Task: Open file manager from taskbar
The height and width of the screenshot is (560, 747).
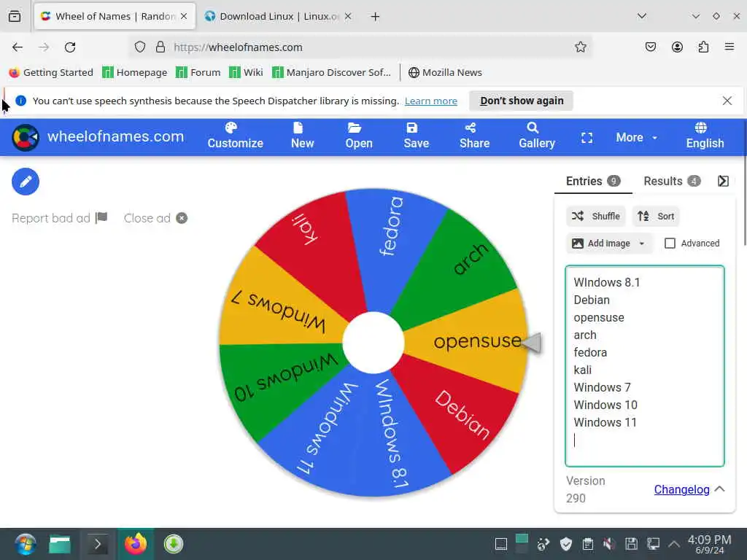Action: pos(60,544)
